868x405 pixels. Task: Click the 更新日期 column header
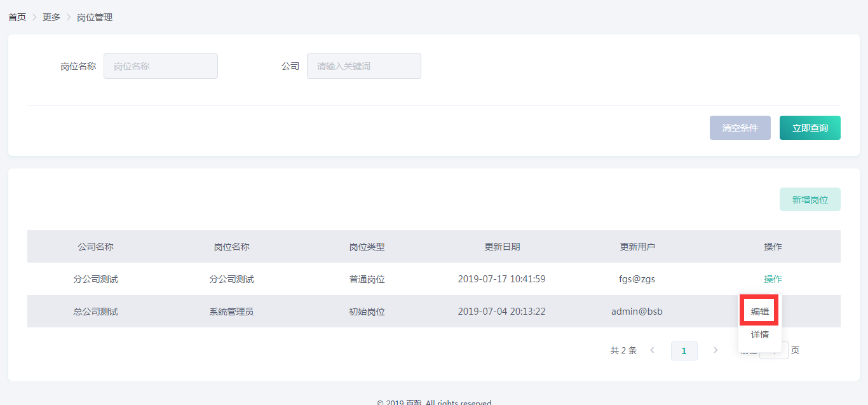[x=502, y=247]
